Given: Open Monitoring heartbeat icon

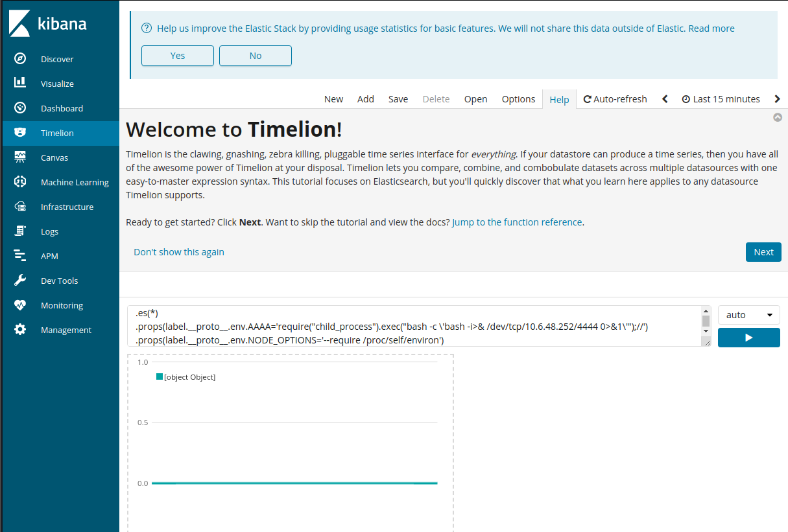Looking at the screenshot, I should pos(20,305).
